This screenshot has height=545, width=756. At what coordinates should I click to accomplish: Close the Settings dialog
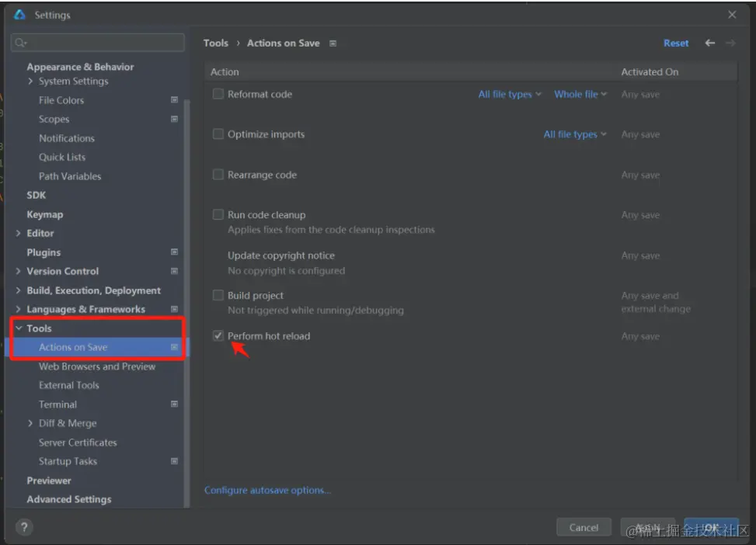tap(732, 15)
